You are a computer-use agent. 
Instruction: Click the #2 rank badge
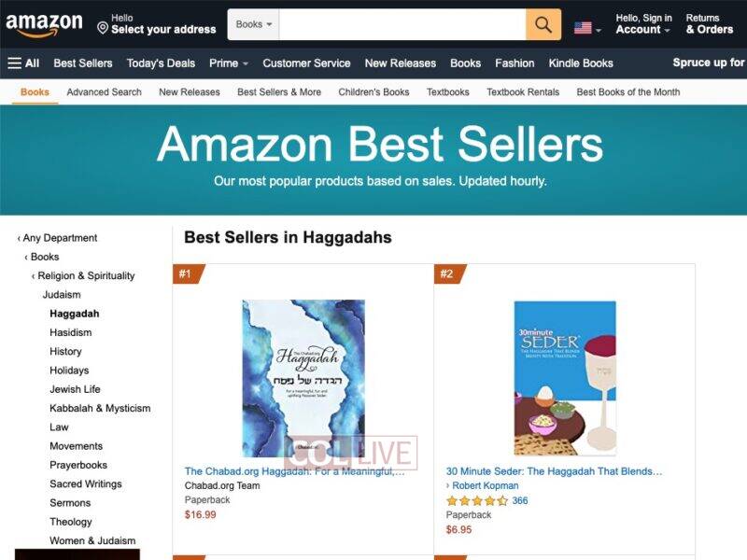pos(450,273)
